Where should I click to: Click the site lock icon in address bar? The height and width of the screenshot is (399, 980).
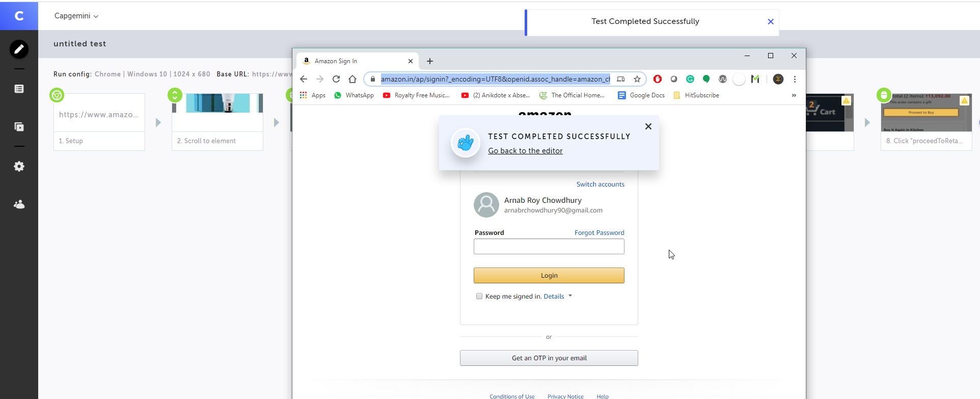pyautogui.click(x=373, y=79)
